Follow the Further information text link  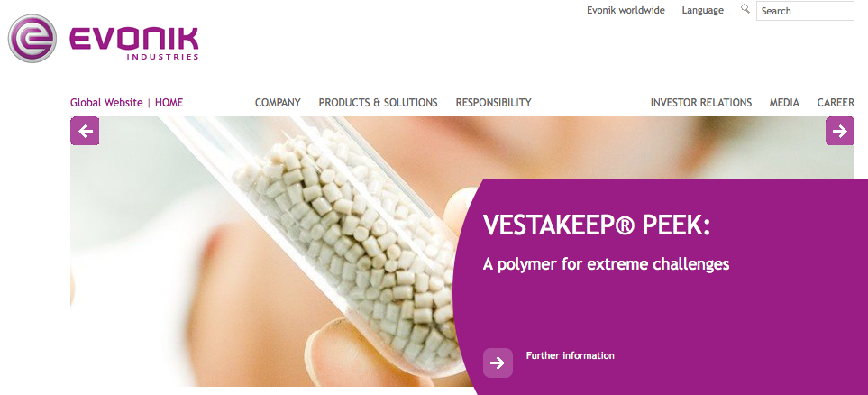(x=571, y=355)
